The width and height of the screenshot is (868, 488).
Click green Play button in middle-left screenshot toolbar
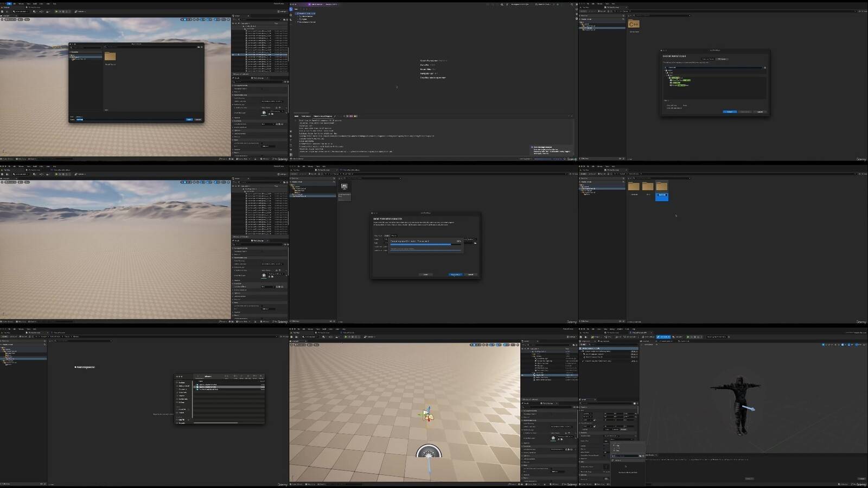(56, 174)
